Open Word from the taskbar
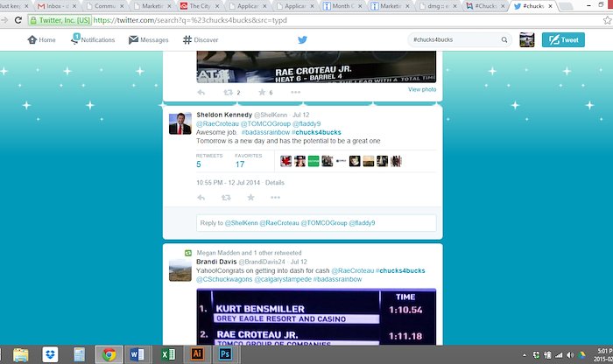The image size is (613, 364). point(137,354)
